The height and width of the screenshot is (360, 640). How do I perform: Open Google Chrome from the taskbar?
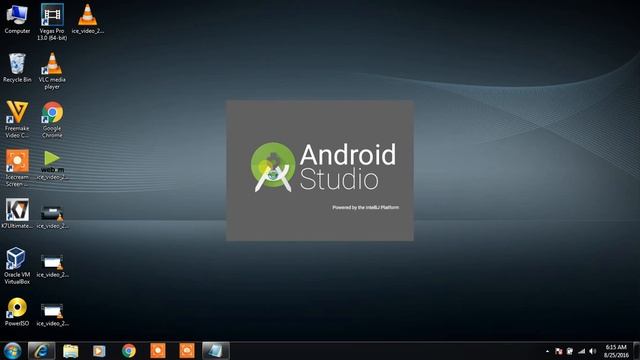(129, 351)
